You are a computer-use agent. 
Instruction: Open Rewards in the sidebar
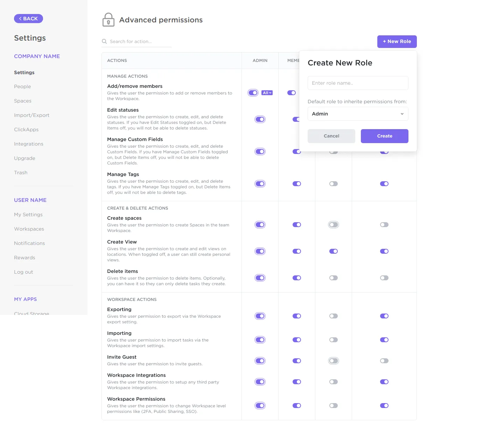click(x=24, y=258)
